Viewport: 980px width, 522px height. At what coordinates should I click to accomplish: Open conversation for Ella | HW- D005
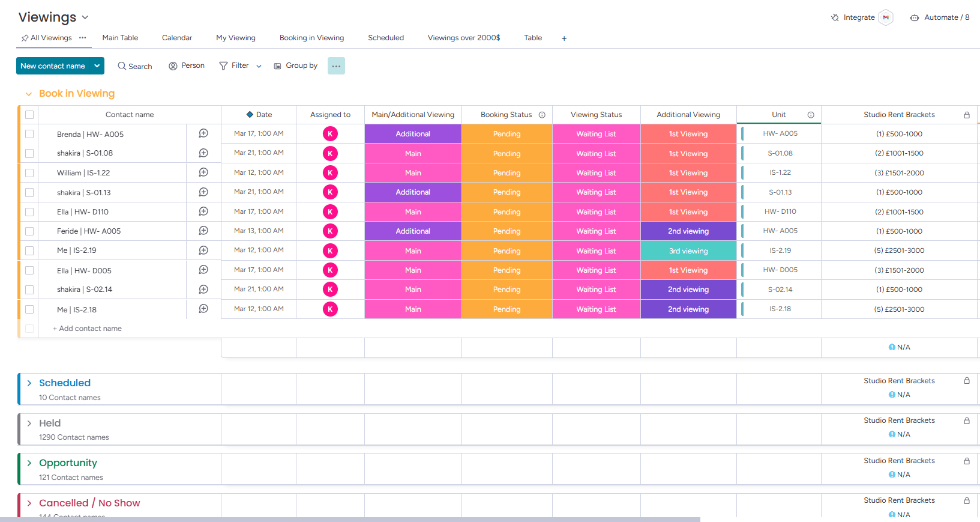pos(203,270)
